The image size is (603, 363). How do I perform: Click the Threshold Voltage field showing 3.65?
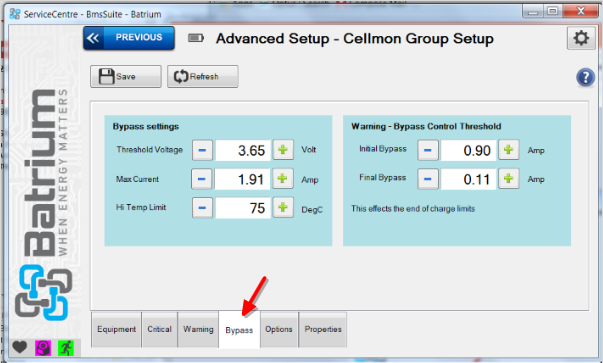243,150
